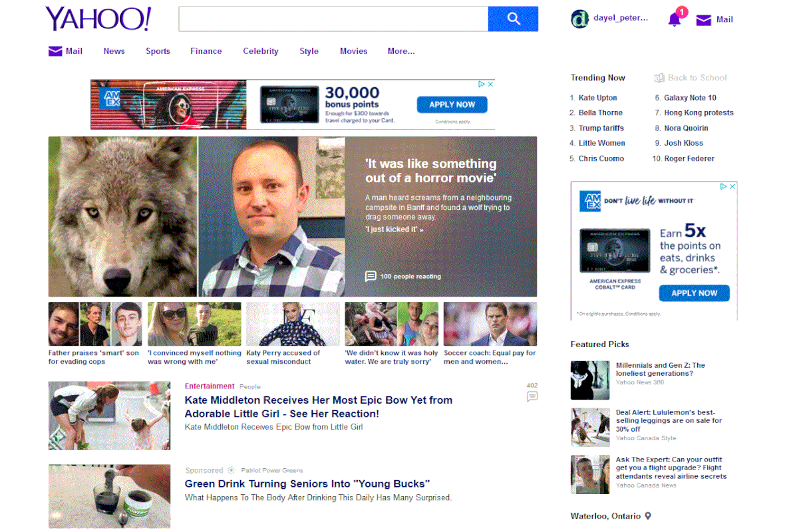
Task: Open trending topic Kate Upton
Action: (x=598, y=98)
